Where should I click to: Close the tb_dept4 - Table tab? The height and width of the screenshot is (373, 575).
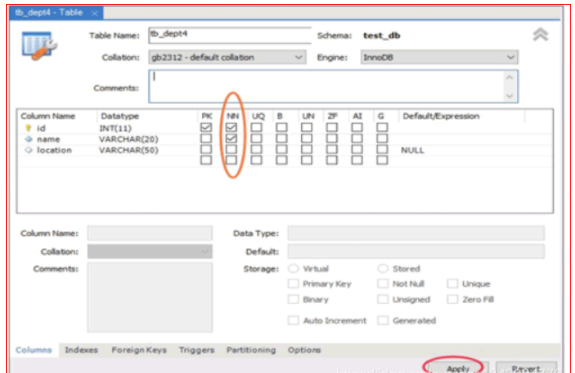pos(95,13)
